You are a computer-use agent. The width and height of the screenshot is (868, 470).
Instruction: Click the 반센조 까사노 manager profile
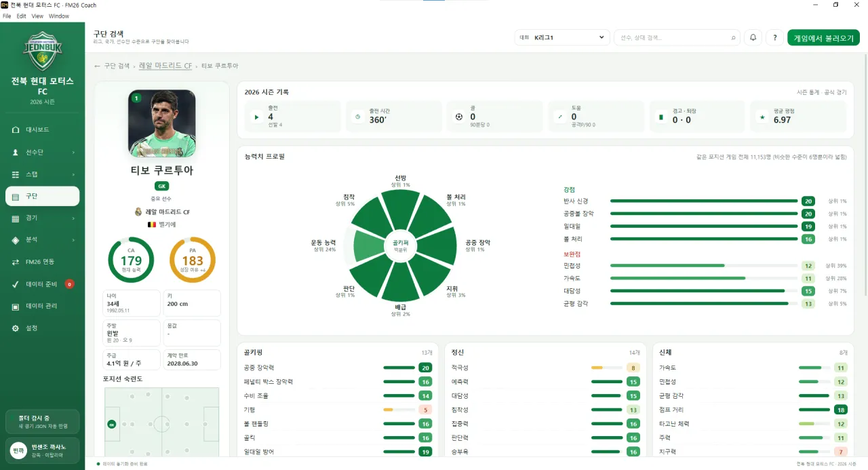coord(42,450)
